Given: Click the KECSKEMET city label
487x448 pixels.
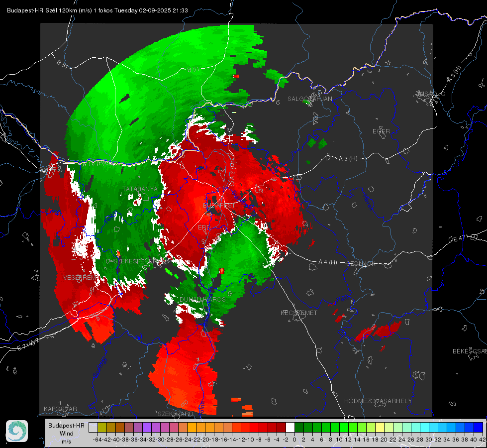Looking at the screenshot, I should (x=299, y=313).
